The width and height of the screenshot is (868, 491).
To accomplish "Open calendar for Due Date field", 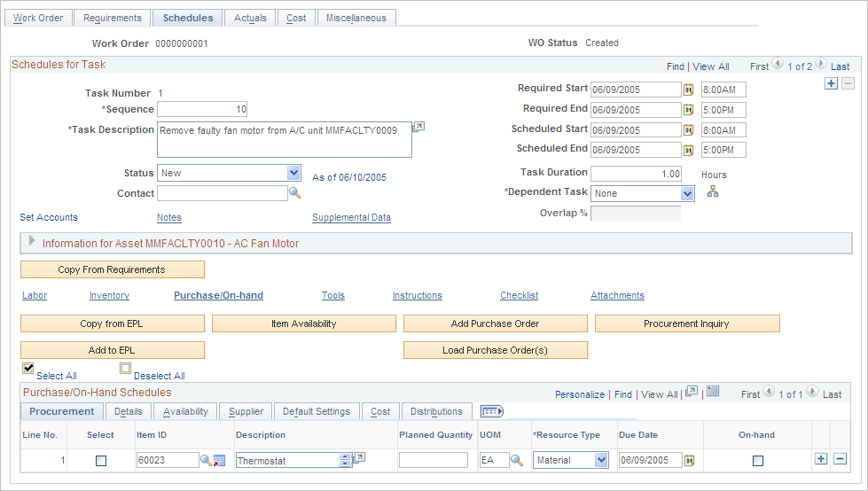I will (689, 460).
